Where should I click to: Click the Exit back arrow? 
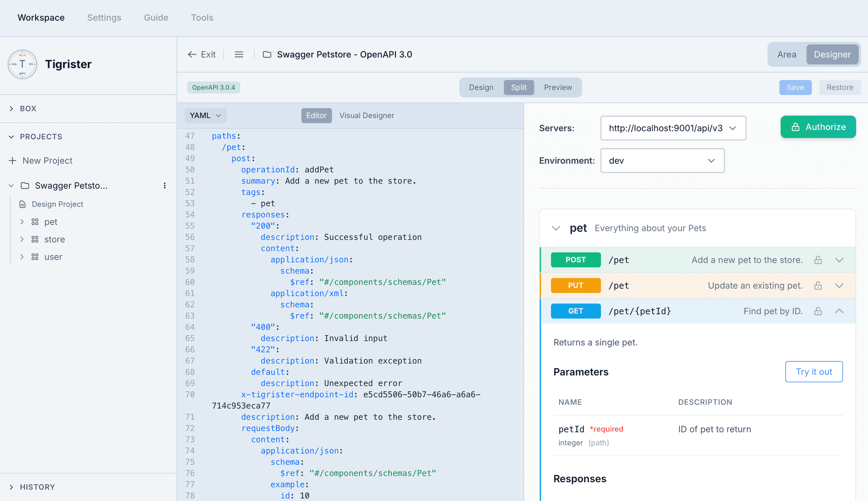(x=192, y=54)
